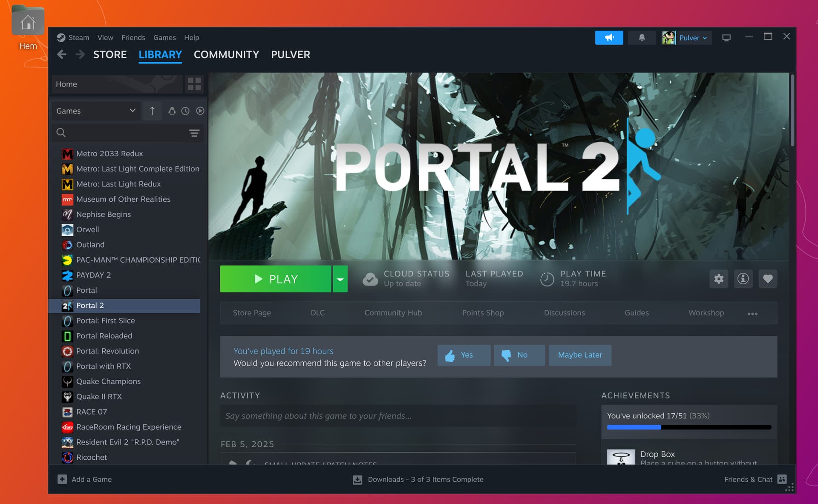Open the Play button launch options arrow
This screenshot has width=818, height=504.
[x=340, y=279]
